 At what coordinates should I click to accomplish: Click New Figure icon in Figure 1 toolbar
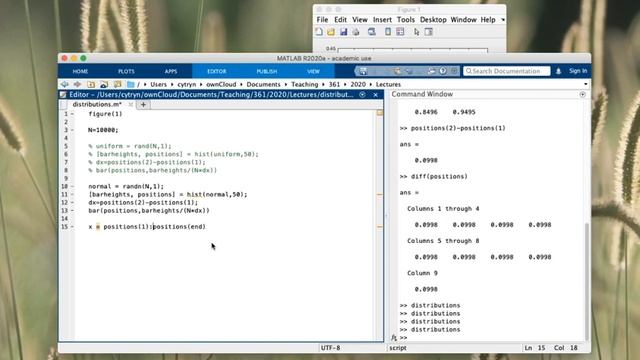coord(319,32)
